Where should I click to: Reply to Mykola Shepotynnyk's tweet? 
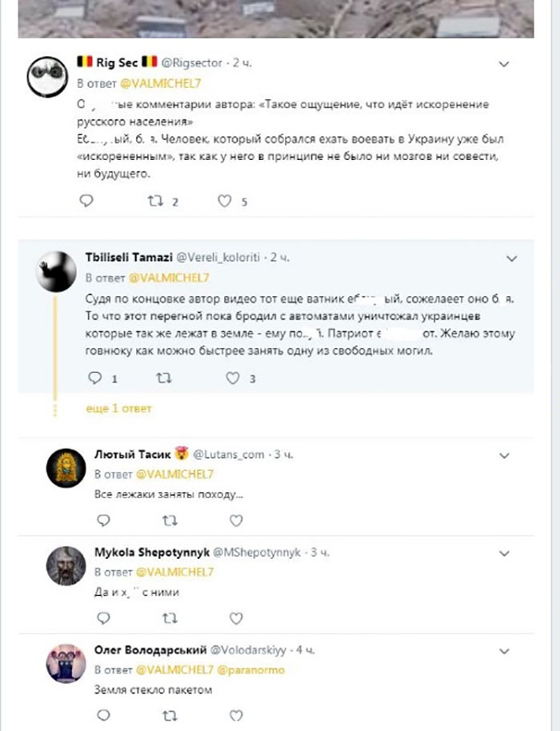point(102,618)
